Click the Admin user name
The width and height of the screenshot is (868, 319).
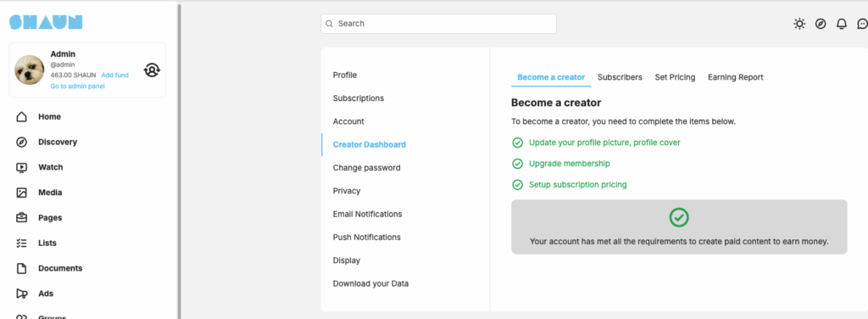(x=63, y=54)
